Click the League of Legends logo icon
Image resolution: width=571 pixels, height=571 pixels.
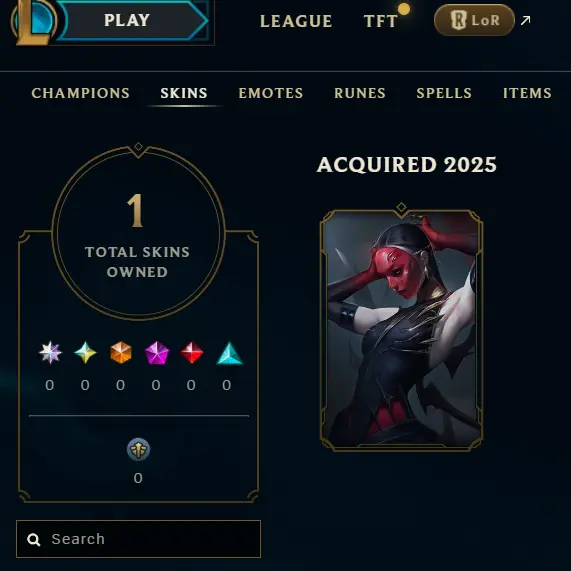34,22
